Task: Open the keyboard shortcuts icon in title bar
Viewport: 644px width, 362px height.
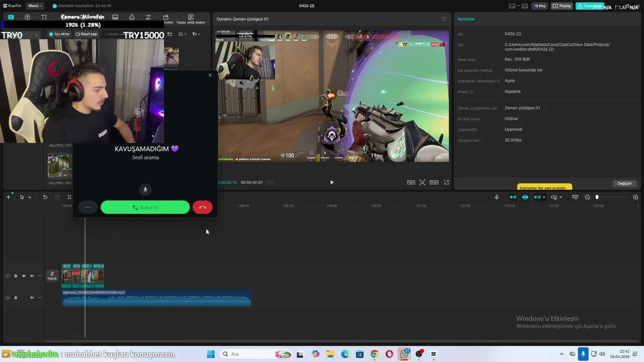Action: (525, 6)
